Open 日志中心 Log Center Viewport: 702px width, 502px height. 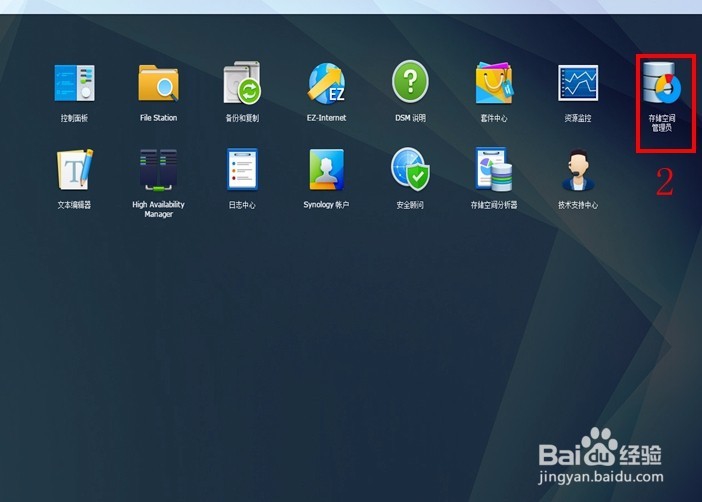click(x=242, y=169)
